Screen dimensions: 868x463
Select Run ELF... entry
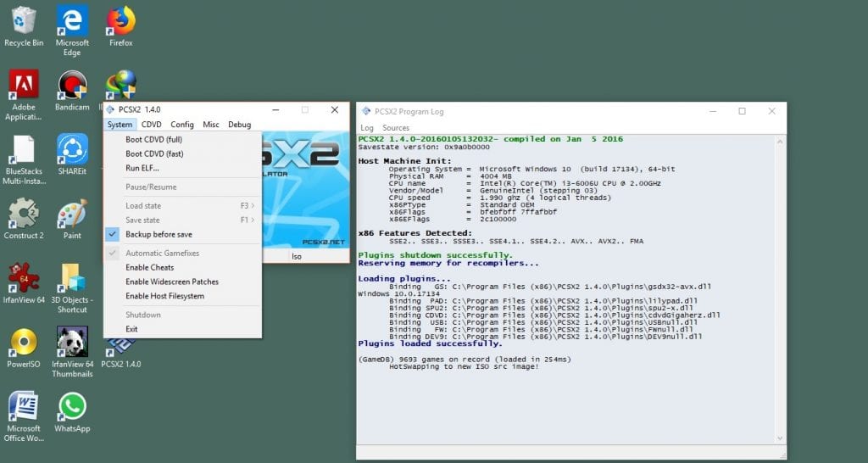pos(182,169)
